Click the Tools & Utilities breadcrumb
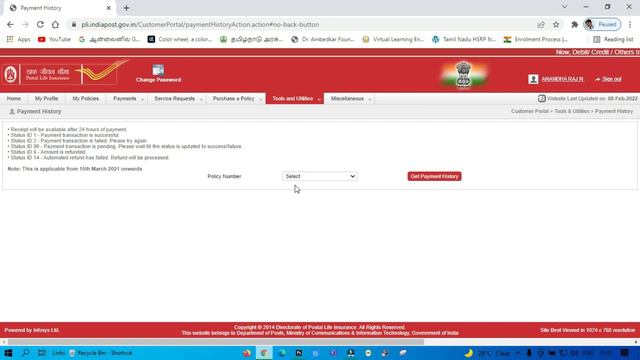 [572, 111]
